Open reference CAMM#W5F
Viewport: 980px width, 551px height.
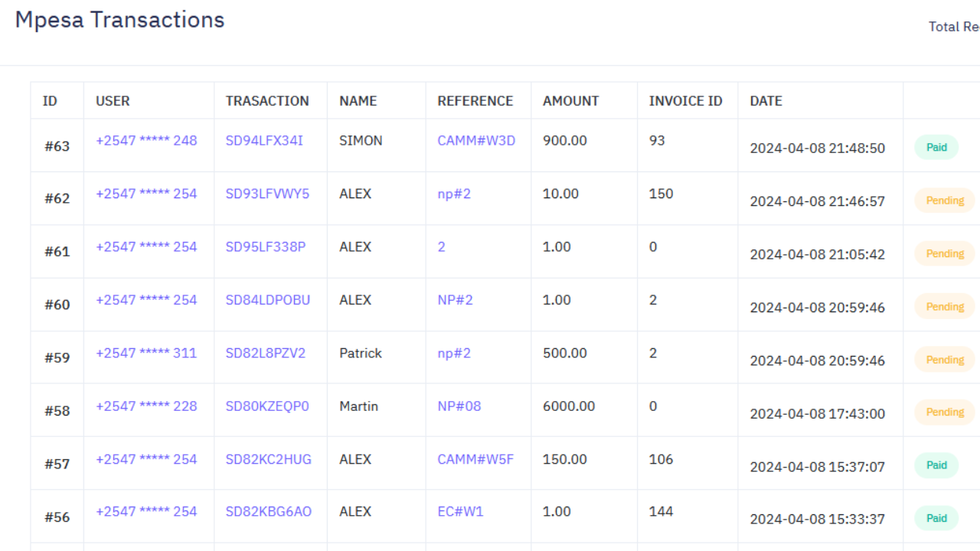(475, 459)
